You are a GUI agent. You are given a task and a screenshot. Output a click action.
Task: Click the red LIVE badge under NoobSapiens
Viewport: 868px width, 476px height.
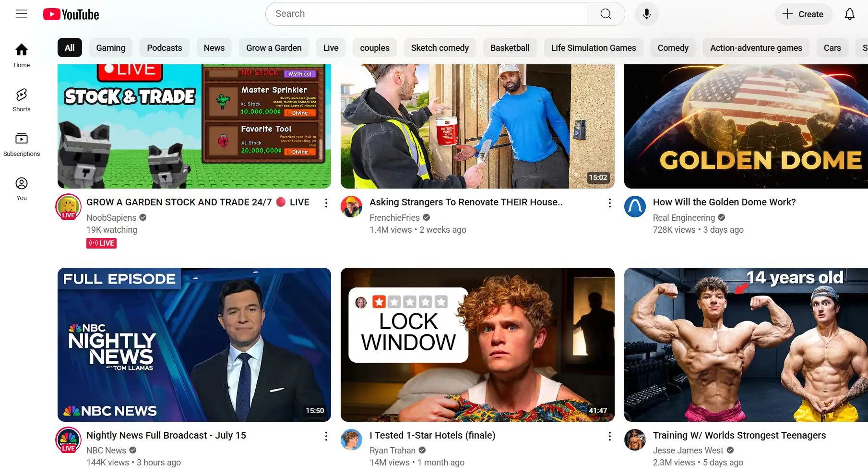(x=102, y=243)
